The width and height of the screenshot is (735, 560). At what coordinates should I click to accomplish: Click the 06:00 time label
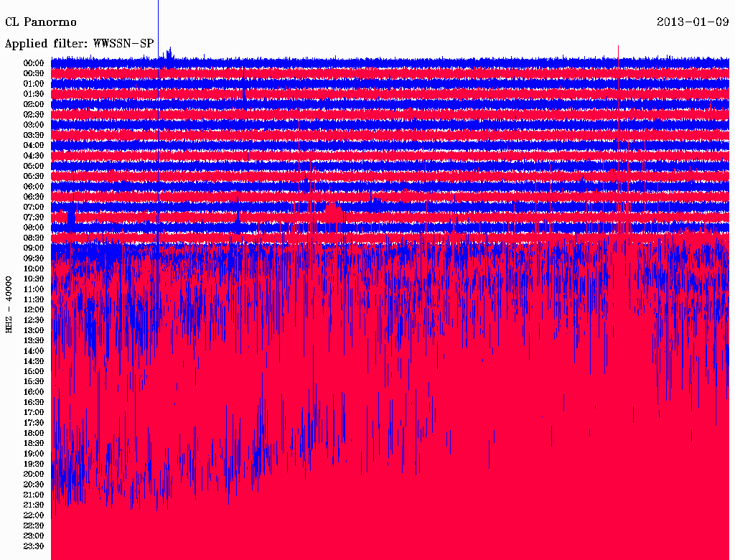pos(34,187)
